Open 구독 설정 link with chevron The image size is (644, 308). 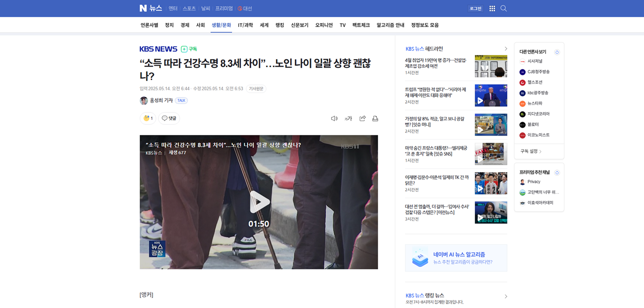coord(531,151)
